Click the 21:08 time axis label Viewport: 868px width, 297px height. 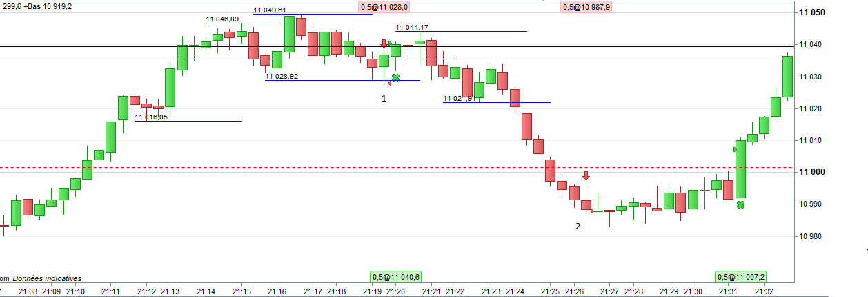(x=28, y=292)
